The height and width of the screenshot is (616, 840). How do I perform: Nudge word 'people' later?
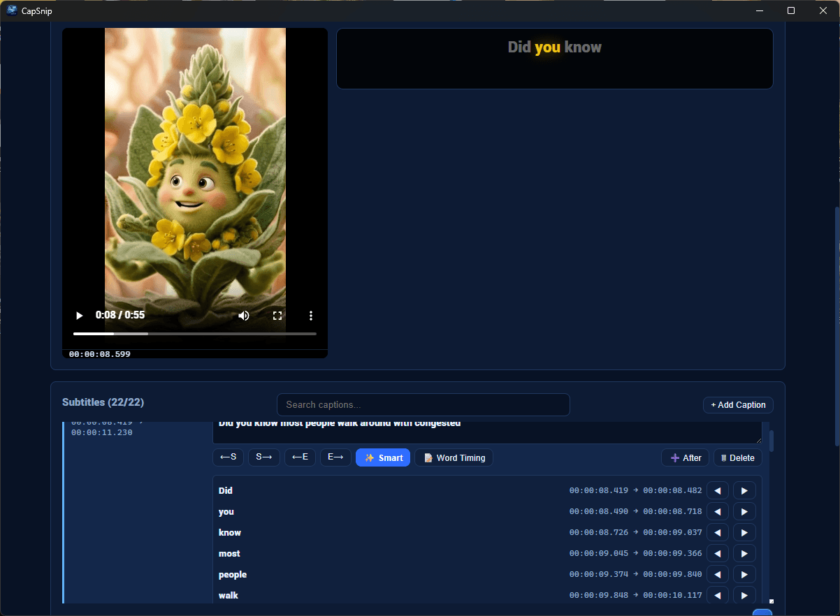click(744, 575)
